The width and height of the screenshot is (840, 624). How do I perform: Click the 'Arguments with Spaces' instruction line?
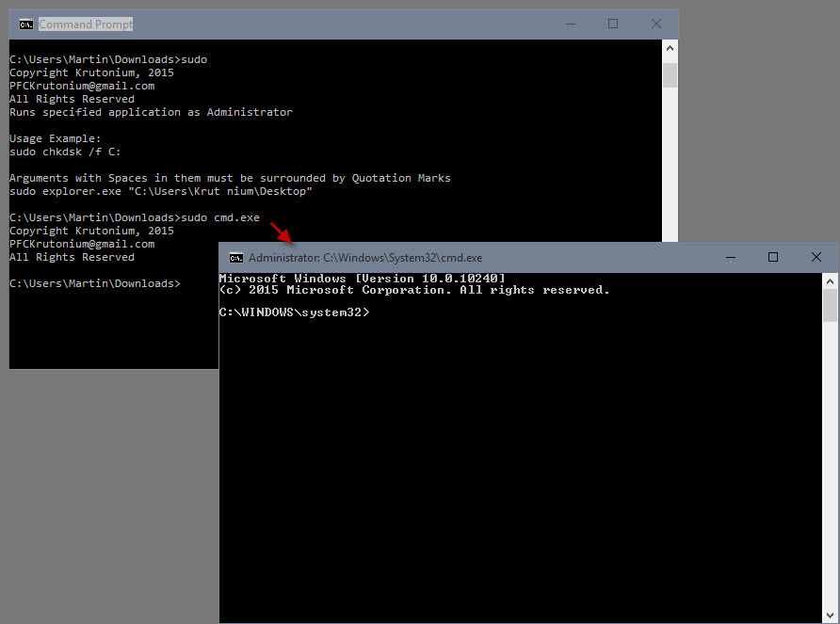point(230,178)
